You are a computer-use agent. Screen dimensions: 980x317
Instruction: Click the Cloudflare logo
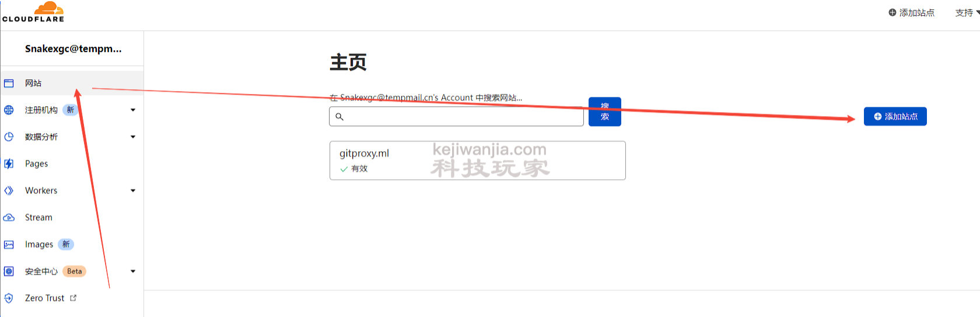[33, 12]
